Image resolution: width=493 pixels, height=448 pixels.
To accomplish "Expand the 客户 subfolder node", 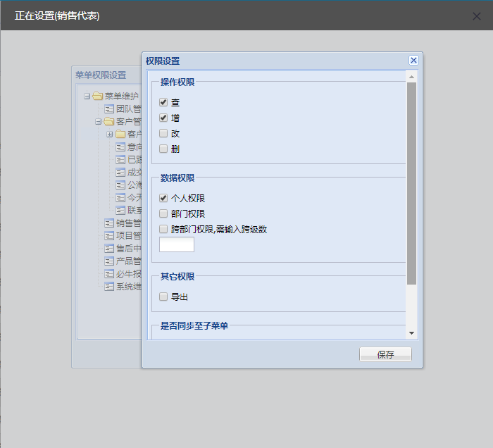I will pos(109,135).
